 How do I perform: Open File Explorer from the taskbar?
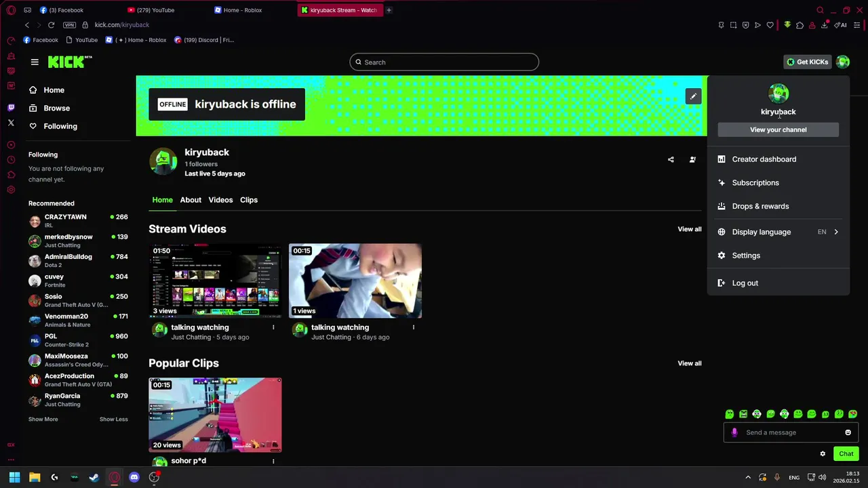coord(35,477)
